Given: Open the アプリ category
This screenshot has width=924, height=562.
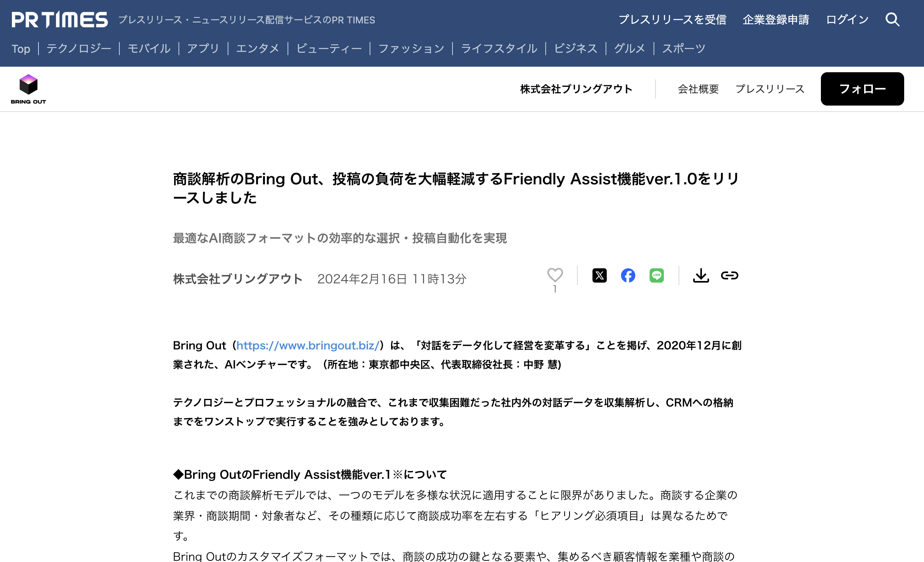Looking at the screenshot, I should (x=203, y=49).
